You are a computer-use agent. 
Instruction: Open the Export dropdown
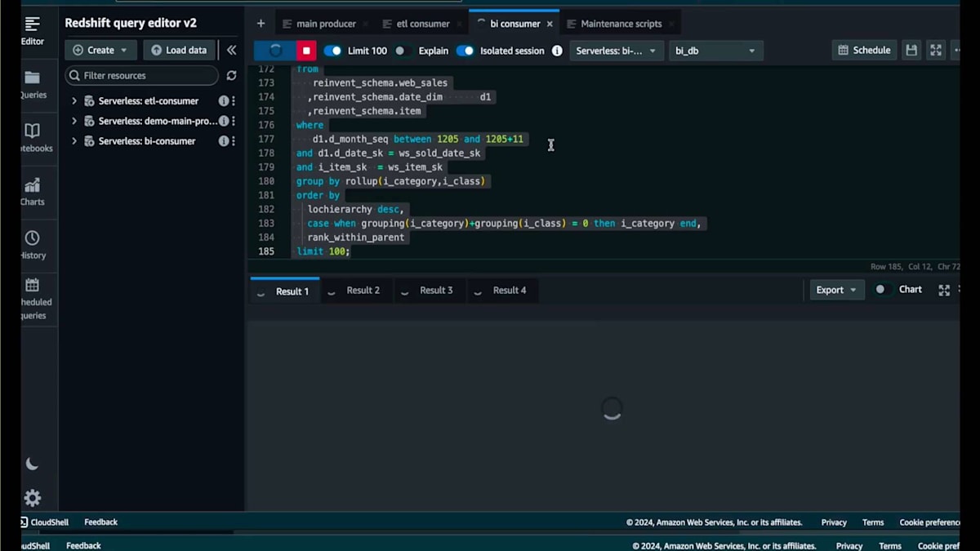tap(837, 290)
